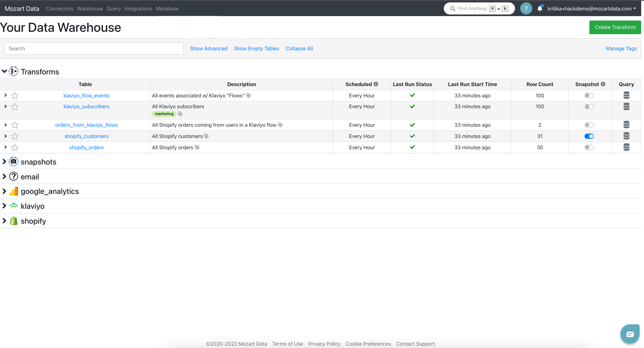
Task: Disable snapshot for shopify_customers
Action: 589,136
